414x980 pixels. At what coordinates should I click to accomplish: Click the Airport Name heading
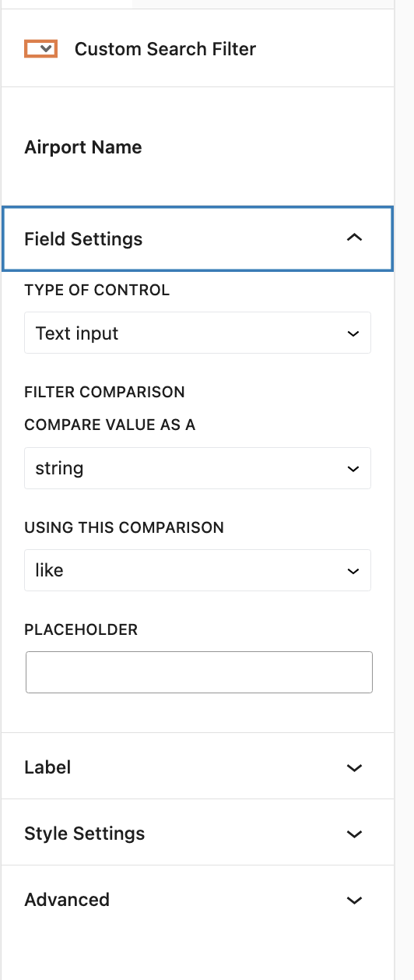(83, 147)
